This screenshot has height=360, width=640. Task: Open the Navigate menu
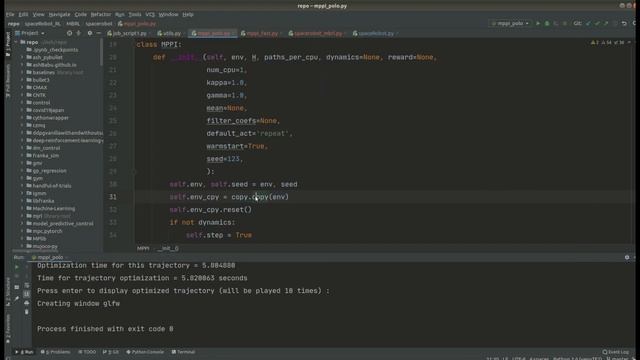tap(60, 14)
